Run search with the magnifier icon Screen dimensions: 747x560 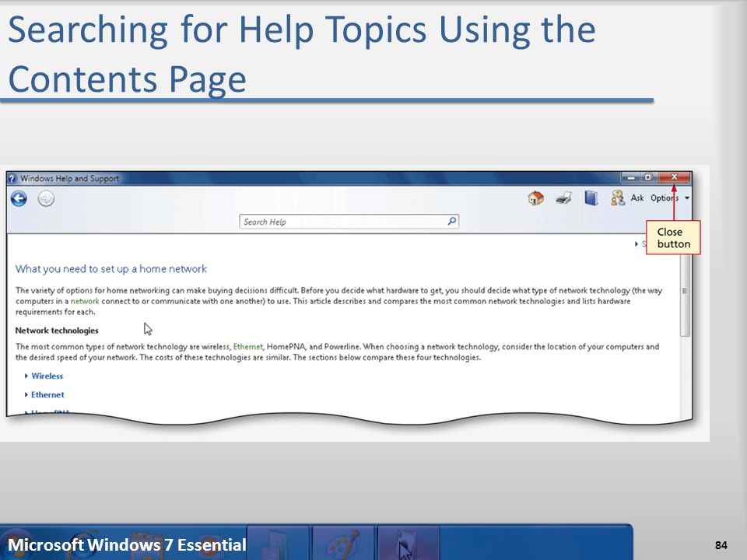pos(451,221)
